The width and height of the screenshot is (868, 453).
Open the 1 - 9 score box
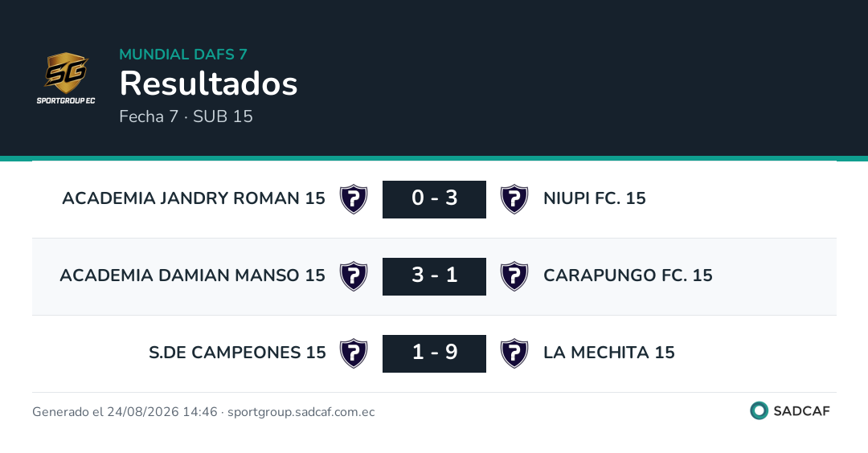(434, 353)
